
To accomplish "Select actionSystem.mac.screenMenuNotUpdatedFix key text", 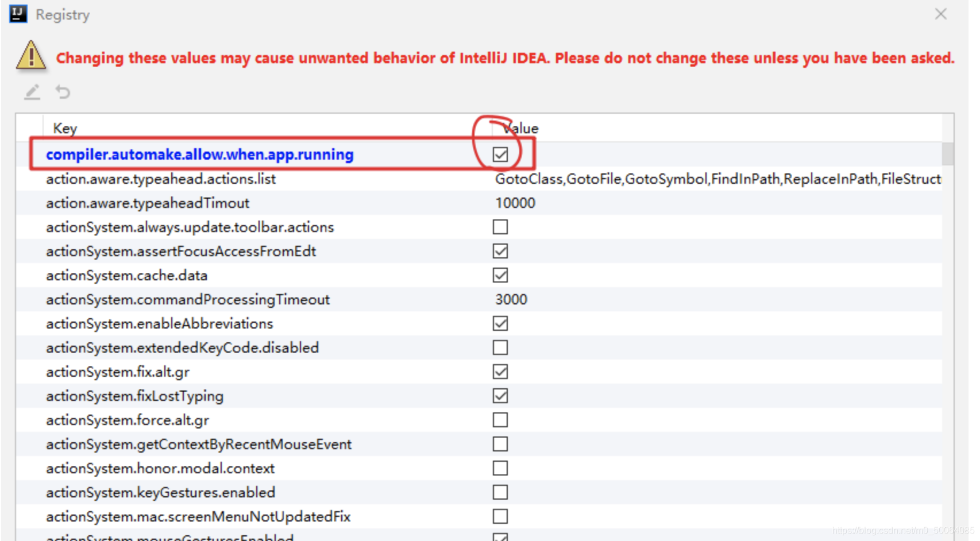I will tap(198, 516).
